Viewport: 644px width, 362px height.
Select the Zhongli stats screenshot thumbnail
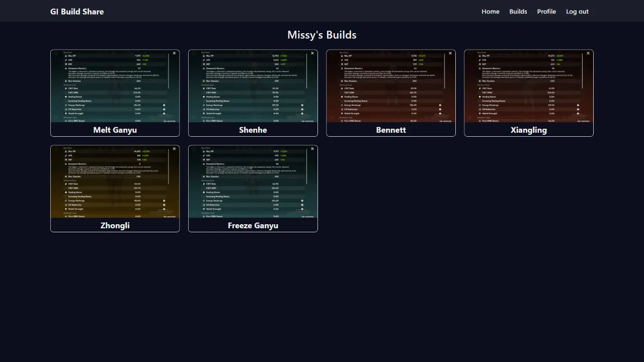pyautogui.click(x=115, y=182)
